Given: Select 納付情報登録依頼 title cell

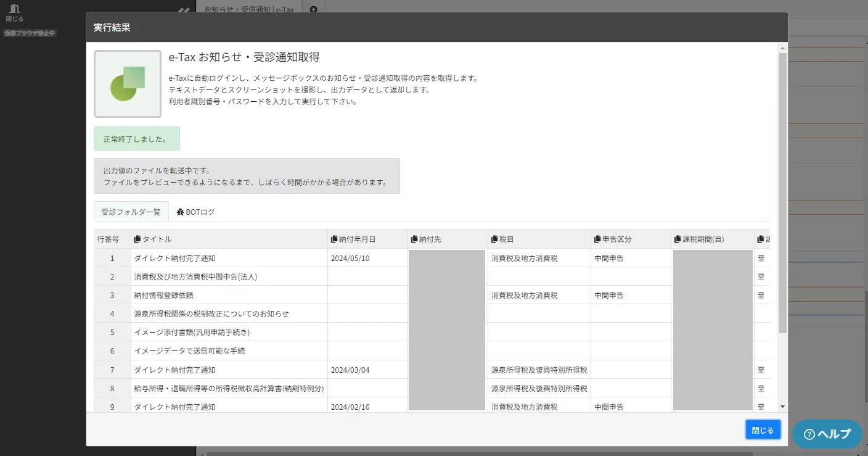Looking at the screenshot, I should click(229, 295).
